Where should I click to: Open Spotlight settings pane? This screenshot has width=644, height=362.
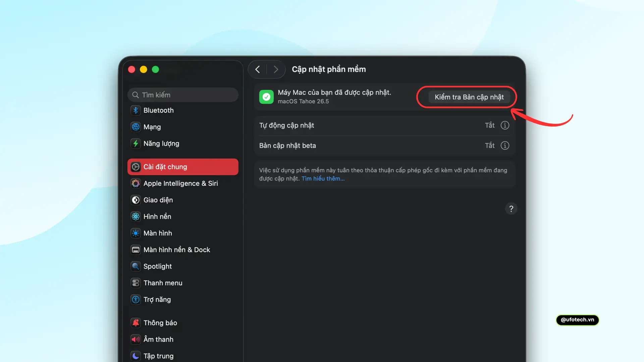(183, 266)
